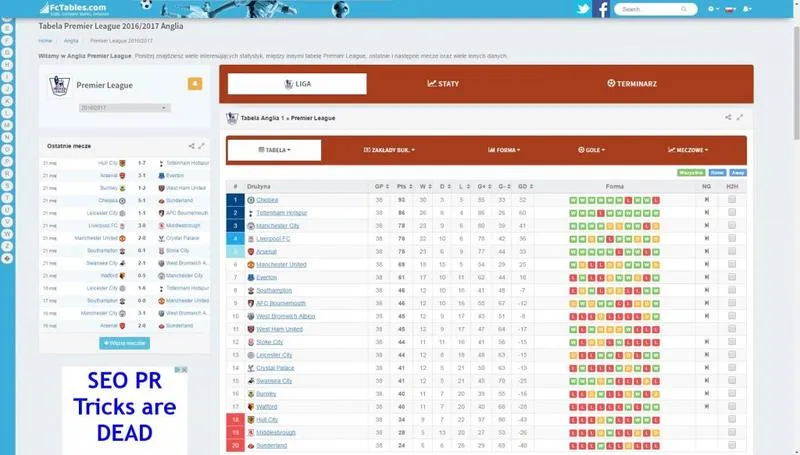Click the magnifier icon in search box

pyautogui.click(x=684, y=9)
